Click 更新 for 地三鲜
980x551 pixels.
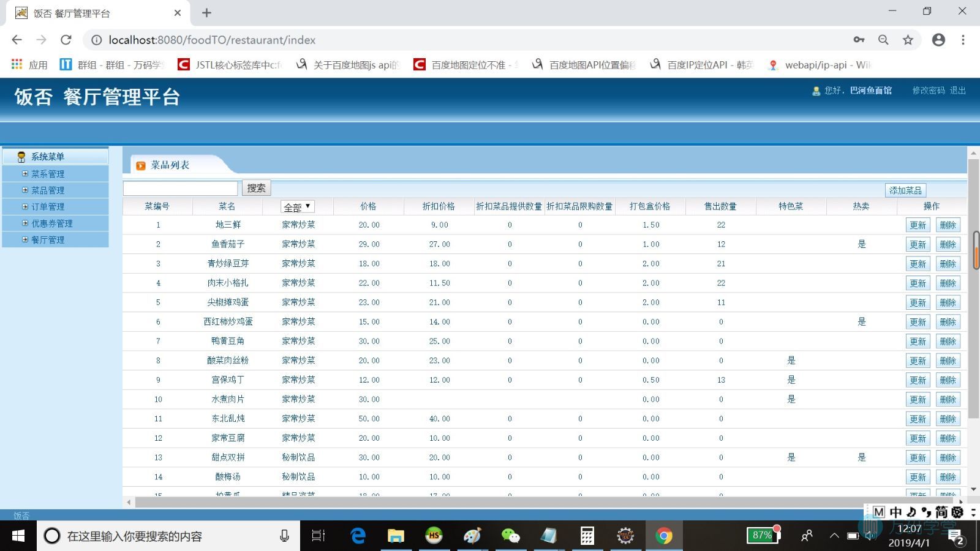(918, 225)
